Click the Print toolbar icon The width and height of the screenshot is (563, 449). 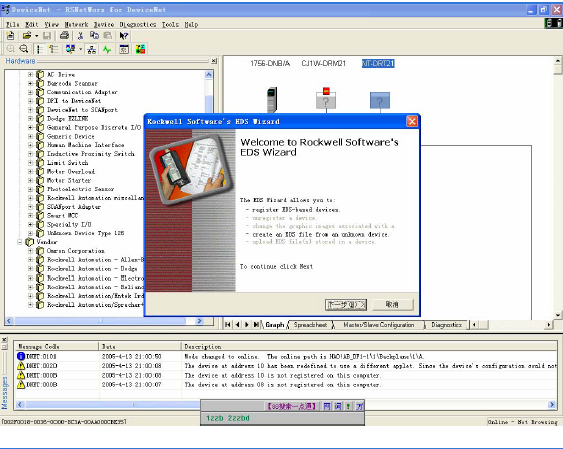click(x=65, y=36)
